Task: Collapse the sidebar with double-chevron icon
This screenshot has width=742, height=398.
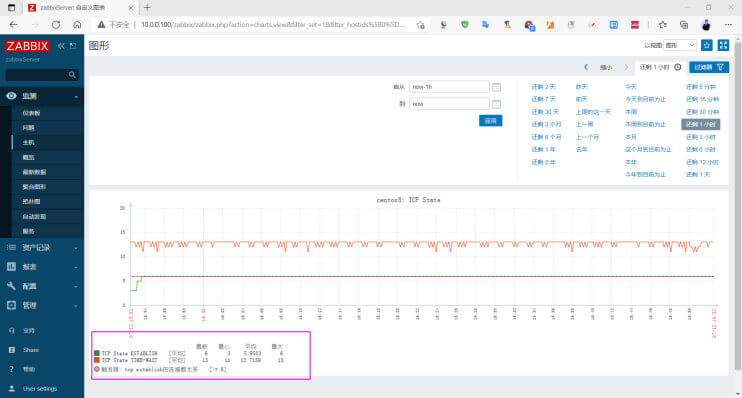Action: (x=61, y=46)
